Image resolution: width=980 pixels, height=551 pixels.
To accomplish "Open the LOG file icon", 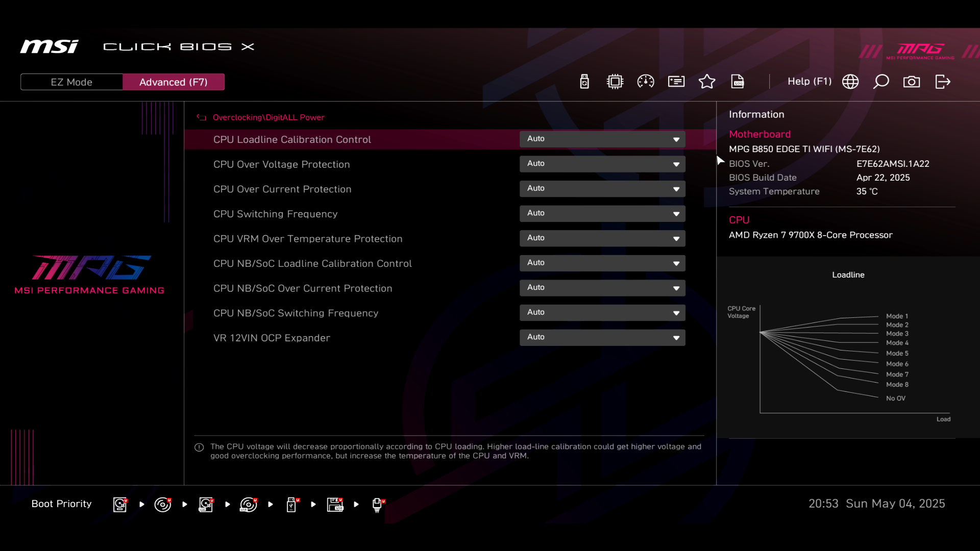I will (x=738, y=82).
